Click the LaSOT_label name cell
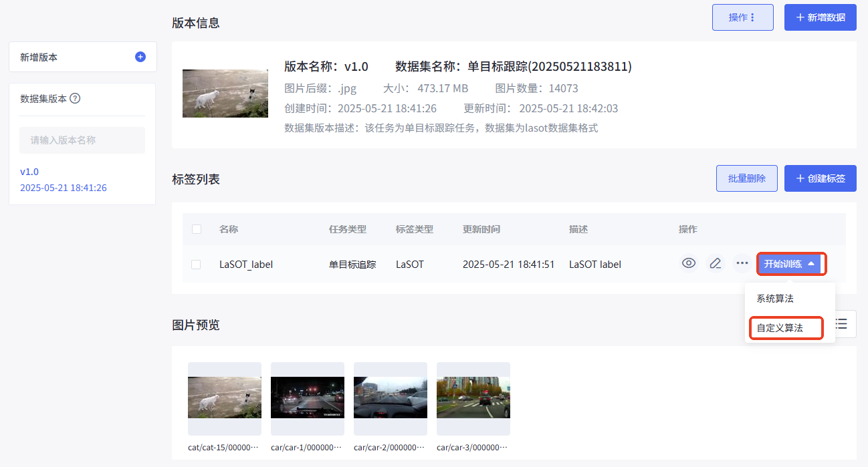 point(246,265)
